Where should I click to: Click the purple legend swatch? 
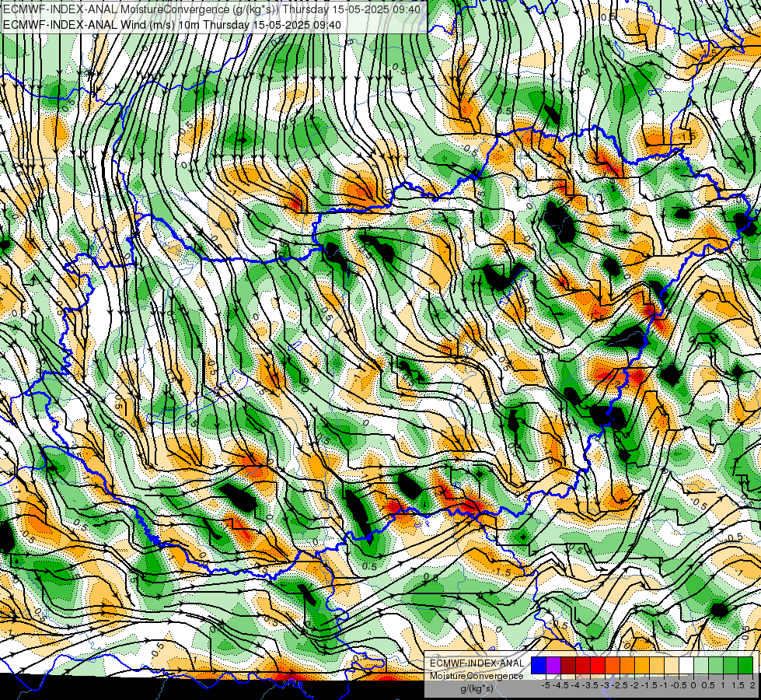tap(553, 666)
